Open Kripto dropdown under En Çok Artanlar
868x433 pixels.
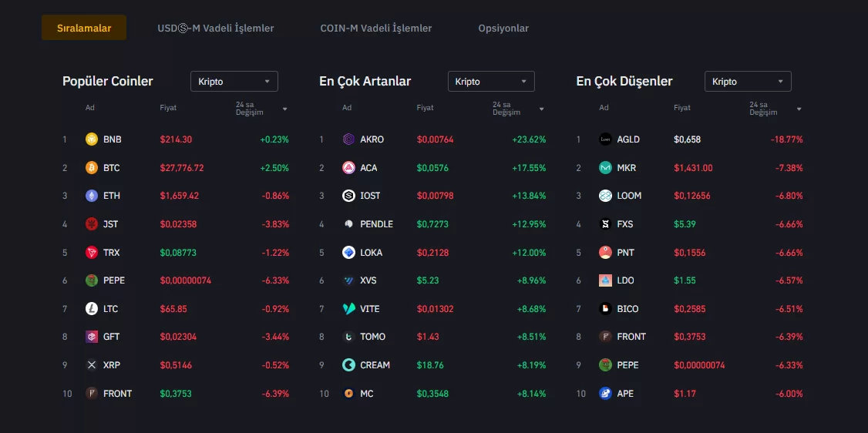pyautogui.click(x=491, y=82)
